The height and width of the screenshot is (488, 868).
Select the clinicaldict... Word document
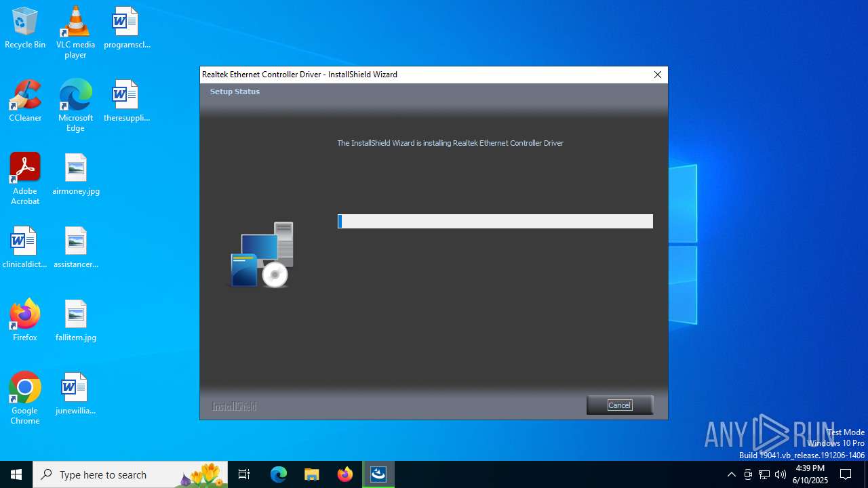coord(25,248)
